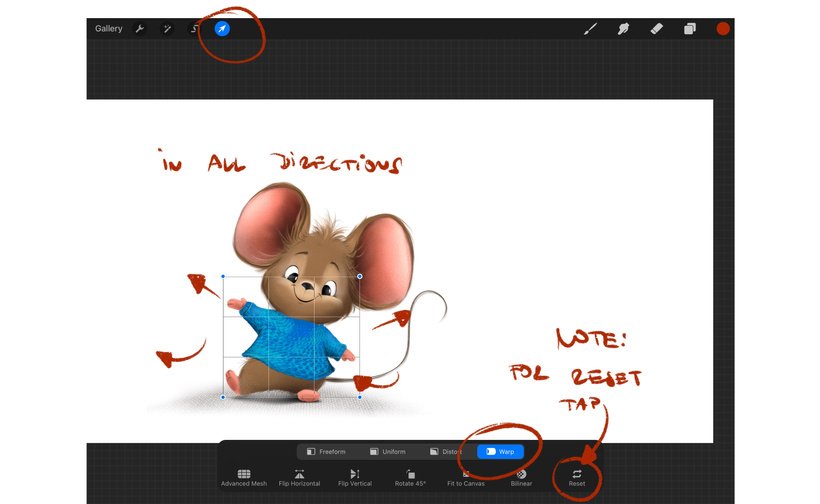Select the Smudge tool
This screenshot has height=504, width=820.
[623, 29]
